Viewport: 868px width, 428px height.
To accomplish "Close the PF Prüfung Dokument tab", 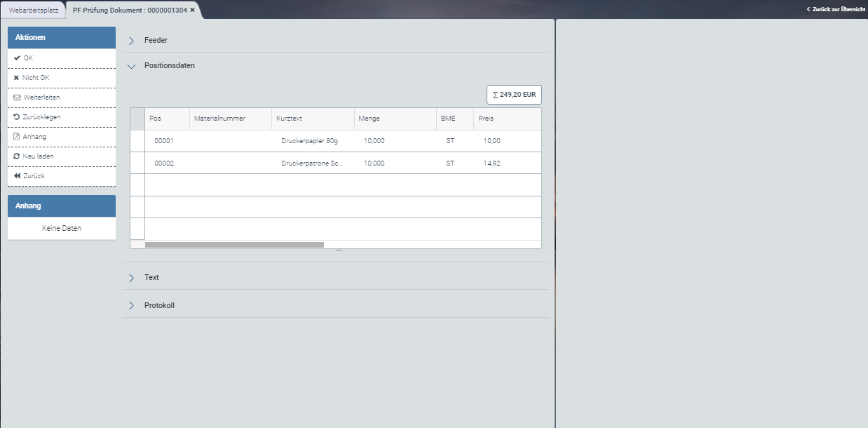I will (x=193, y=10).
